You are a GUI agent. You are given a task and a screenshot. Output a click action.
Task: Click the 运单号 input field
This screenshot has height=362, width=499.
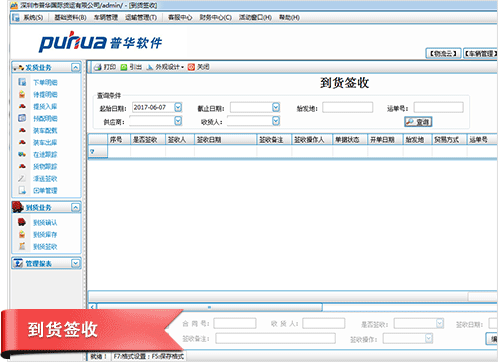coord(439,107)
